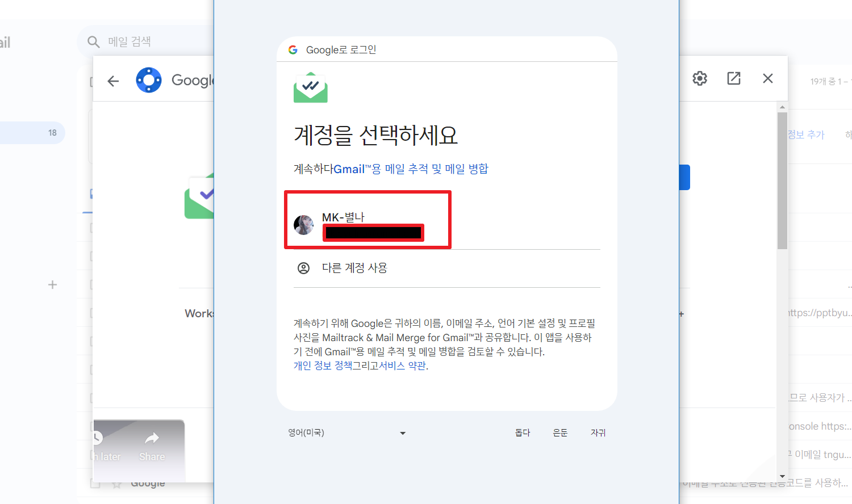Choose 다른 계정 사용 option
The height and width of the screenshot is (504, 852).
(446, 268)
